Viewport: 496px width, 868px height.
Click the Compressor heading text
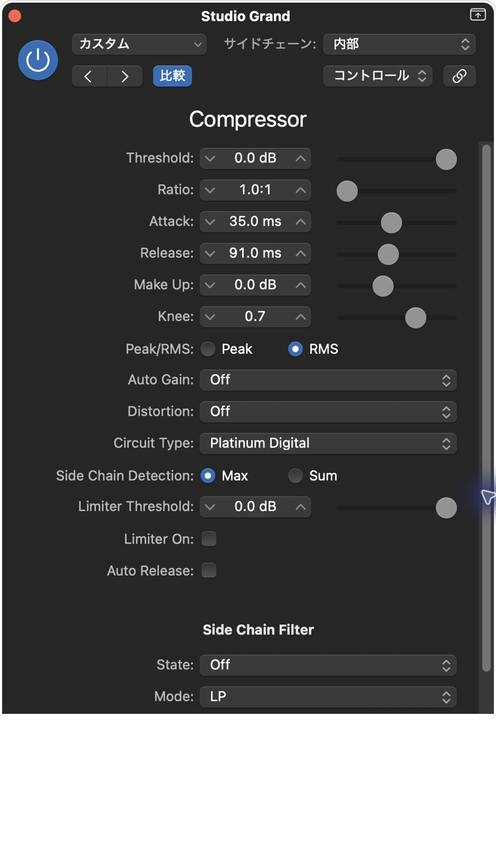[x=248, y=120]
